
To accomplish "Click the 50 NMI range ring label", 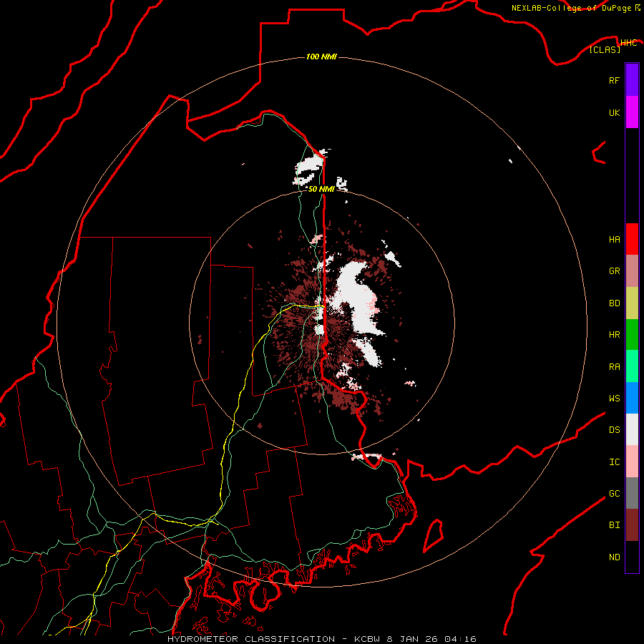I will [321, 189].
